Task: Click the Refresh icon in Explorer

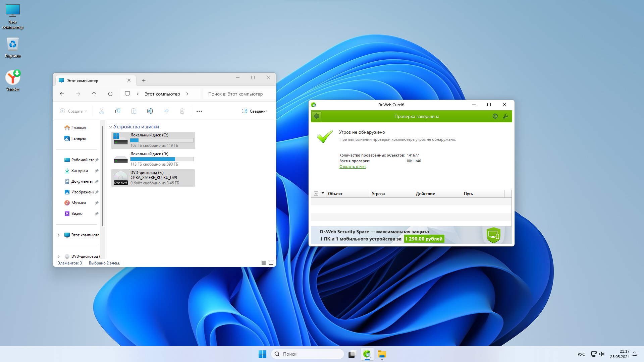Action: point(110,94)
